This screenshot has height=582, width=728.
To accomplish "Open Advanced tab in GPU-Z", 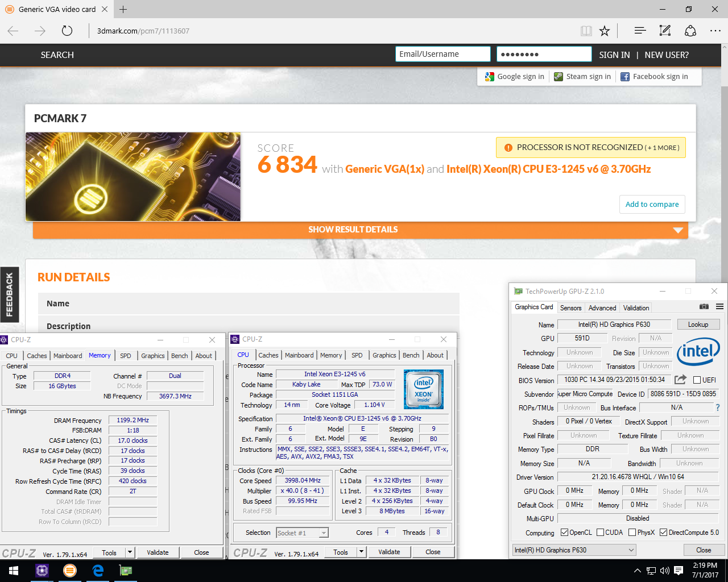I will pos(602,308).
